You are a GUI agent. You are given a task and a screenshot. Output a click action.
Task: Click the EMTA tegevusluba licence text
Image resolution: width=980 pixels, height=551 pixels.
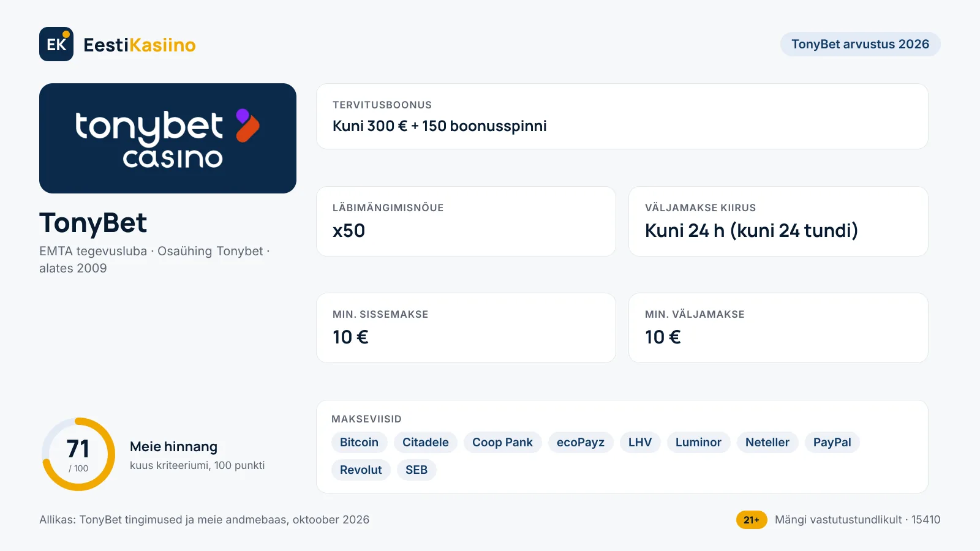click(x=155, y=260)
